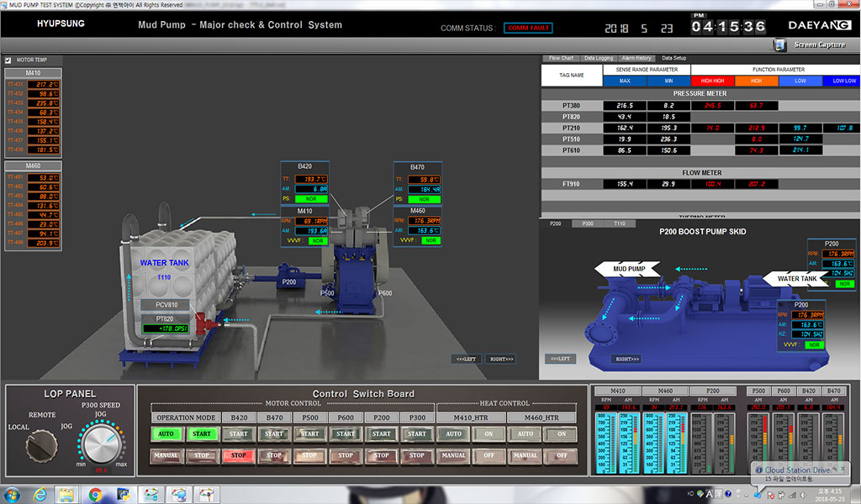Click the COMM FAULT status indicator
This screenshot has width=861, height=504.
click(x=530, y=28)
